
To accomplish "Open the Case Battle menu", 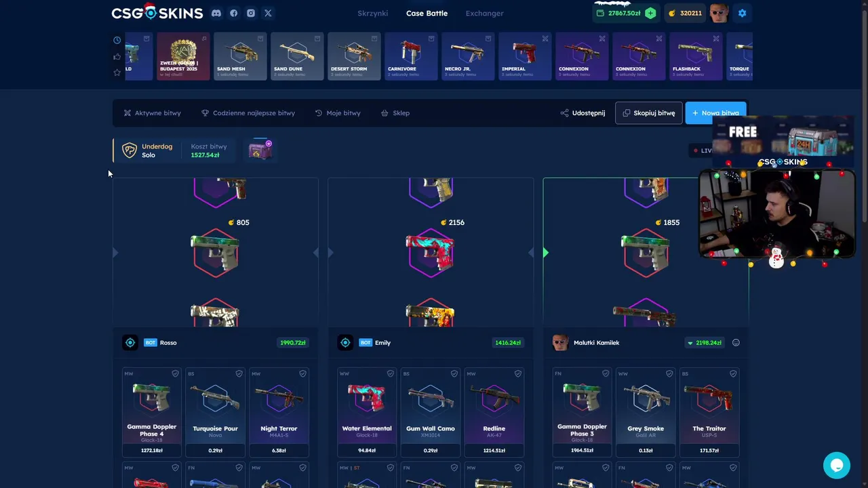I will [427, 13].
